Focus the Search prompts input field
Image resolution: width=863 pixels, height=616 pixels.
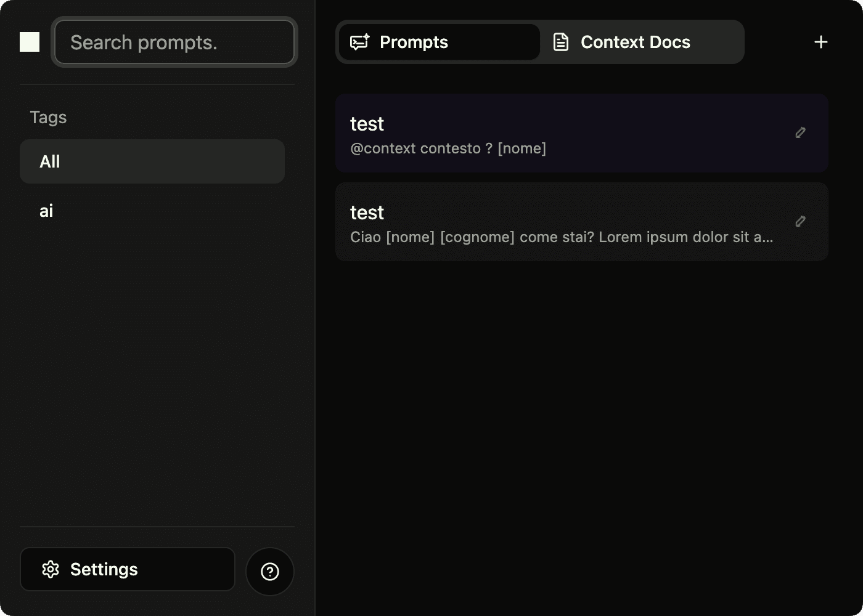(x=174, y=43)
